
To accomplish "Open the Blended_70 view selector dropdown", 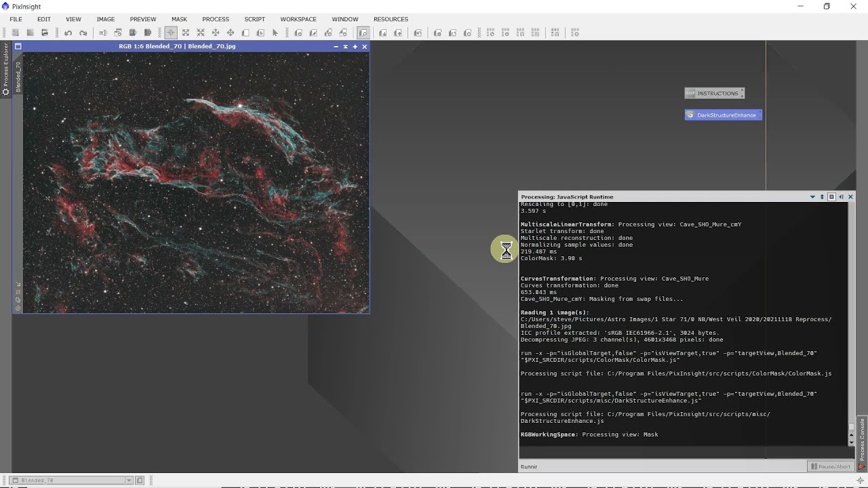I will [129, 480].
